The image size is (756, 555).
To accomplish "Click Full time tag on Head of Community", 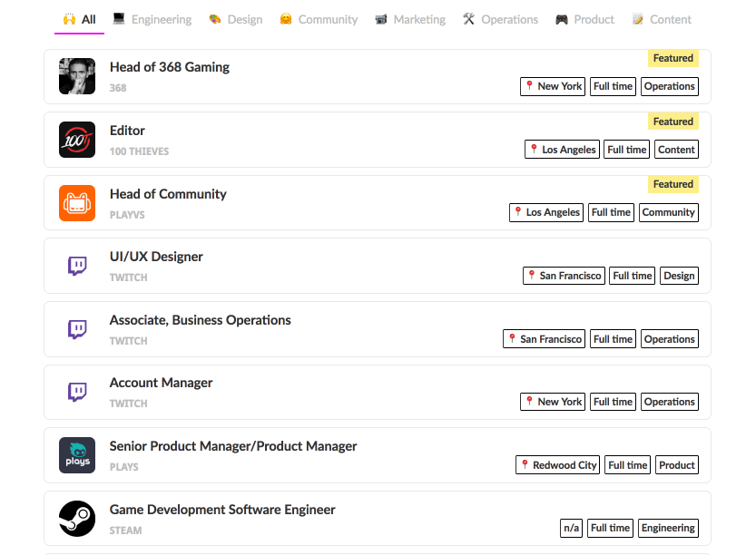I will click(x=611, y=212).
